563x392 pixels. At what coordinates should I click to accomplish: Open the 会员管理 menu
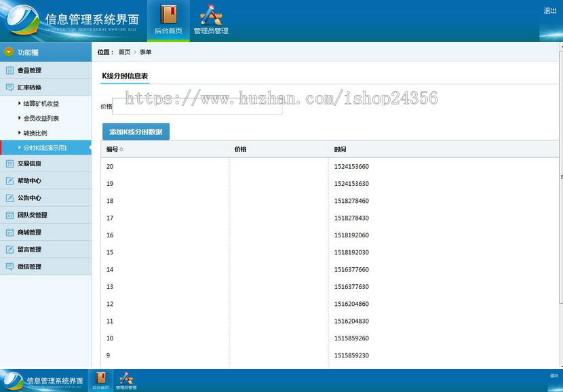45,71
